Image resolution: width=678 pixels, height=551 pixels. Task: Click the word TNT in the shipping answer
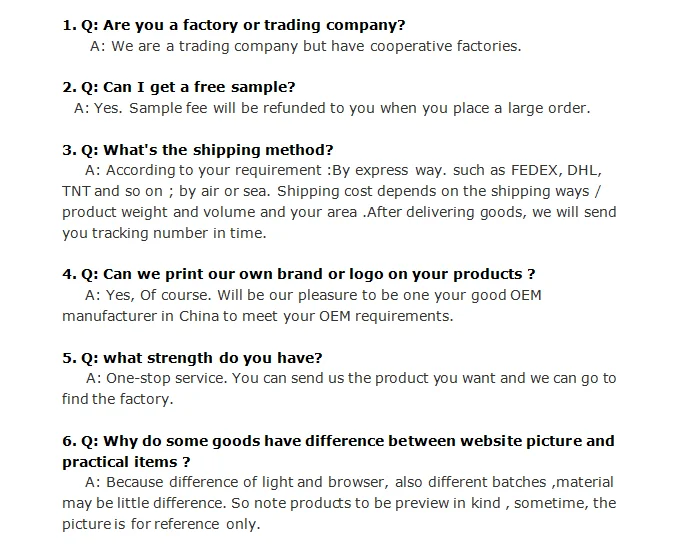pyautogui.click(x=76, y=191)
